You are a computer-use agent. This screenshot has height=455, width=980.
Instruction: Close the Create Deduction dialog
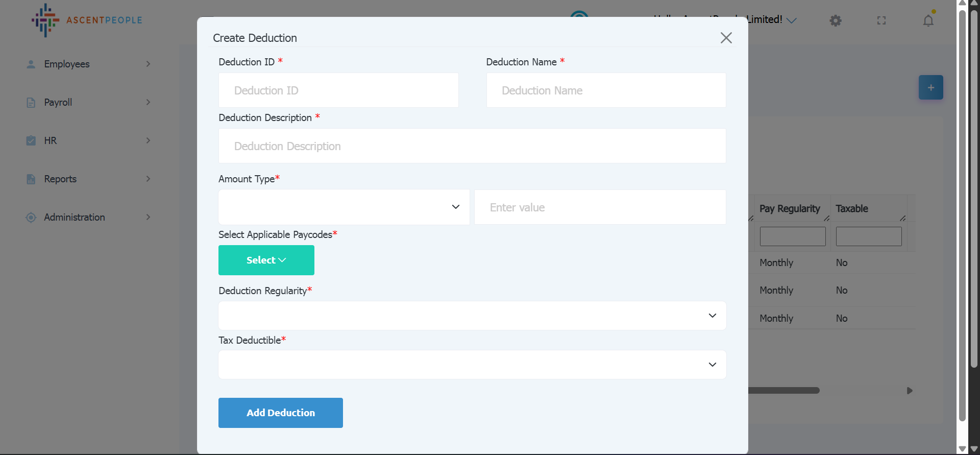[726, 38]
